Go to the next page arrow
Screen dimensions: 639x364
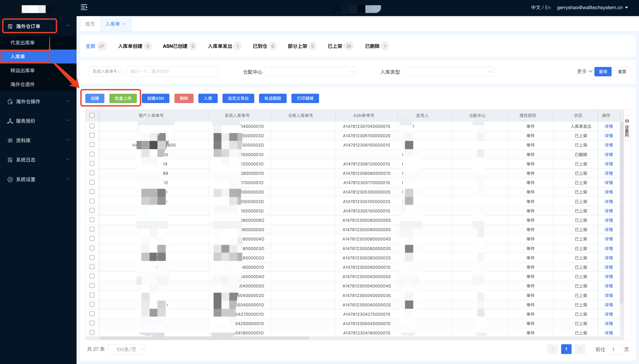(580, 349)
